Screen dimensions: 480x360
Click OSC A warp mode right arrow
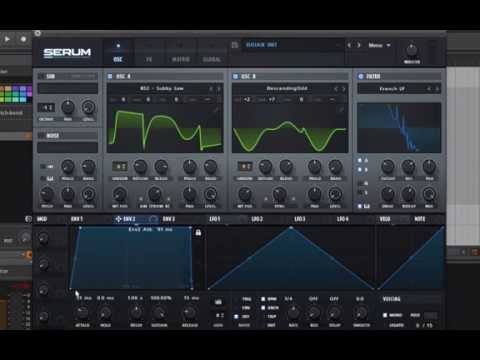pos(168,199)
